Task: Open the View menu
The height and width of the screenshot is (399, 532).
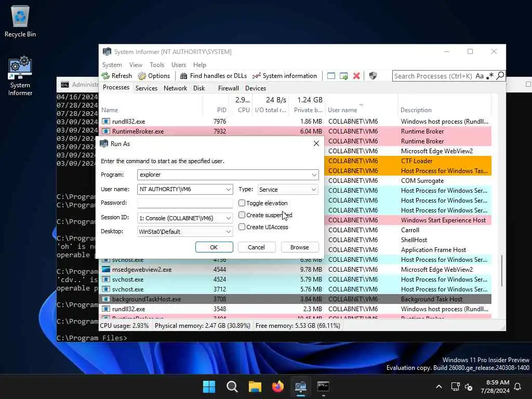Action: click(x=136, y=65)
